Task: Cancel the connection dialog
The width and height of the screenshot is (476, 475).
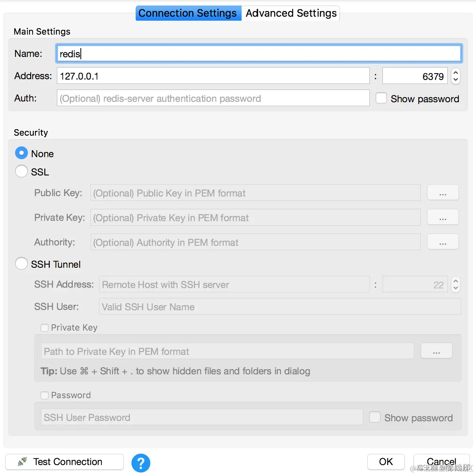Action: [x=441, y=461]
